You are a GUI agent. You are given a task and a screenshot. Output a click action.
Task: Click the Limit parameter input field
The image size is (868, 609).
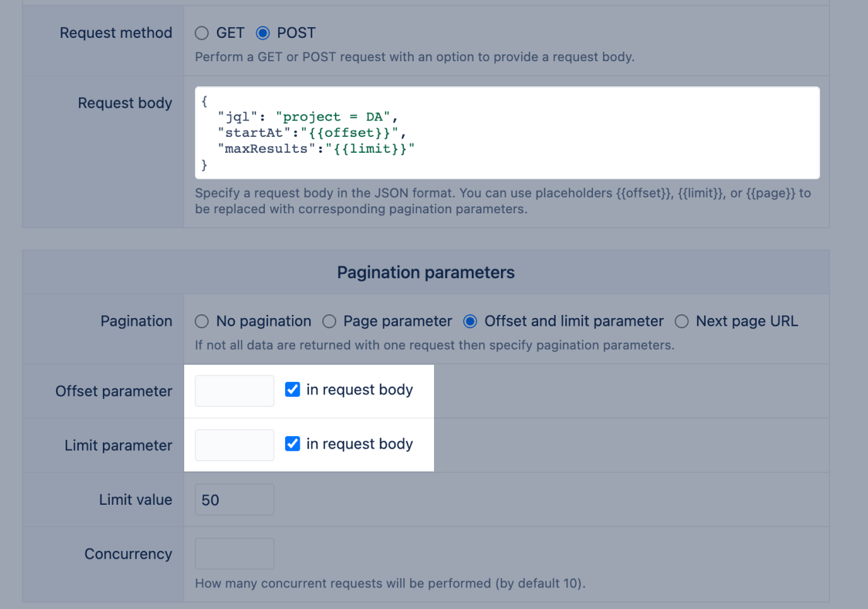coord(234,445)
